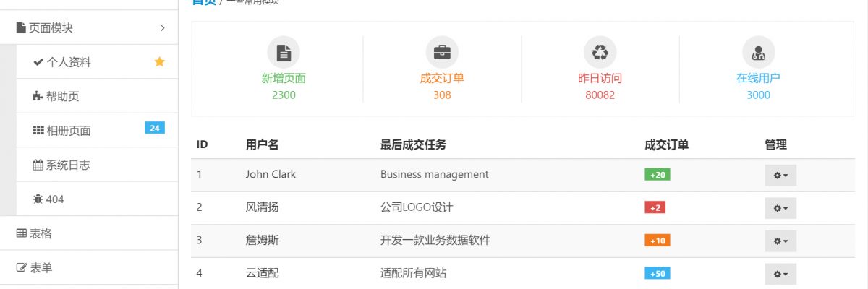Click the green +20 order badge
Image resolution: width=868 pixels, height=289 pixels.
click(x=658, y=174)
